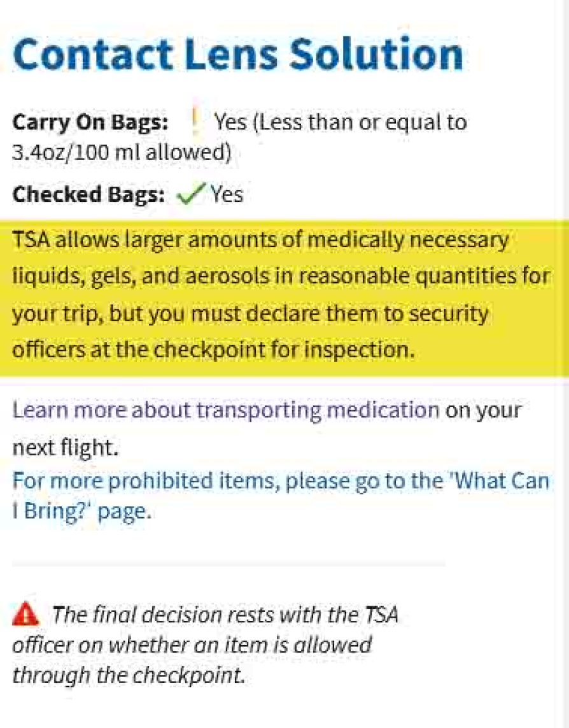
Task: Click the Checked Bags label
Action: coord(88,194)
